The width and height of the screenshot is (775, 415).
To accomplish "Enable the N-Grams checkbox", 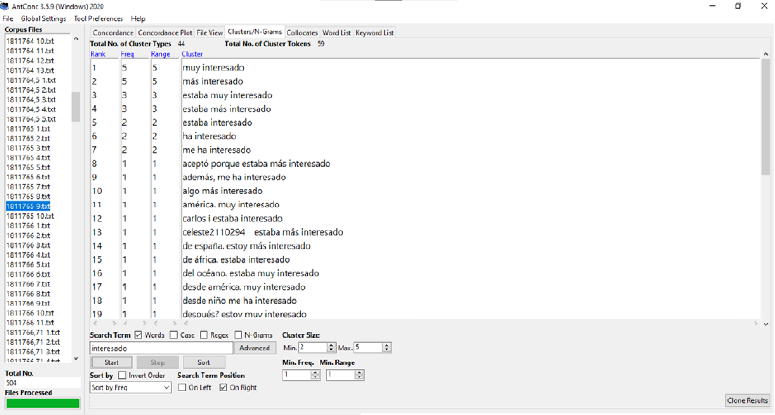I will coord(240,335).
